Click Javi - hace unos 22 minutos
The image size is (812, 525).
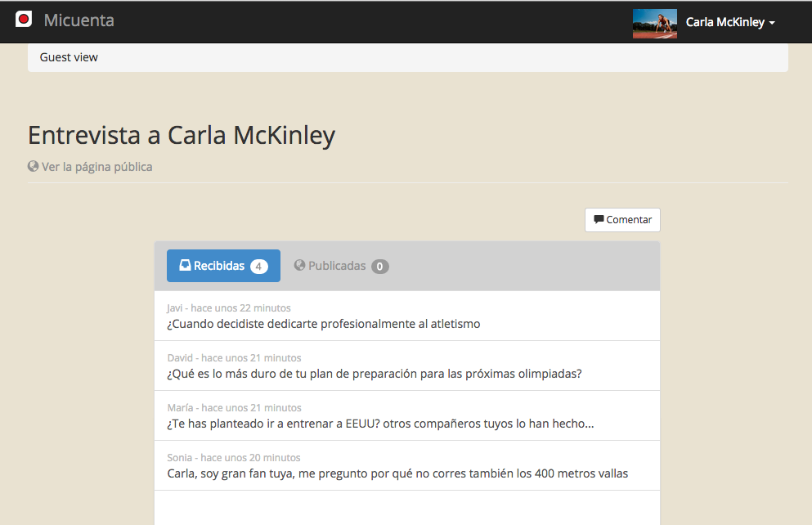tap(228, 308)
